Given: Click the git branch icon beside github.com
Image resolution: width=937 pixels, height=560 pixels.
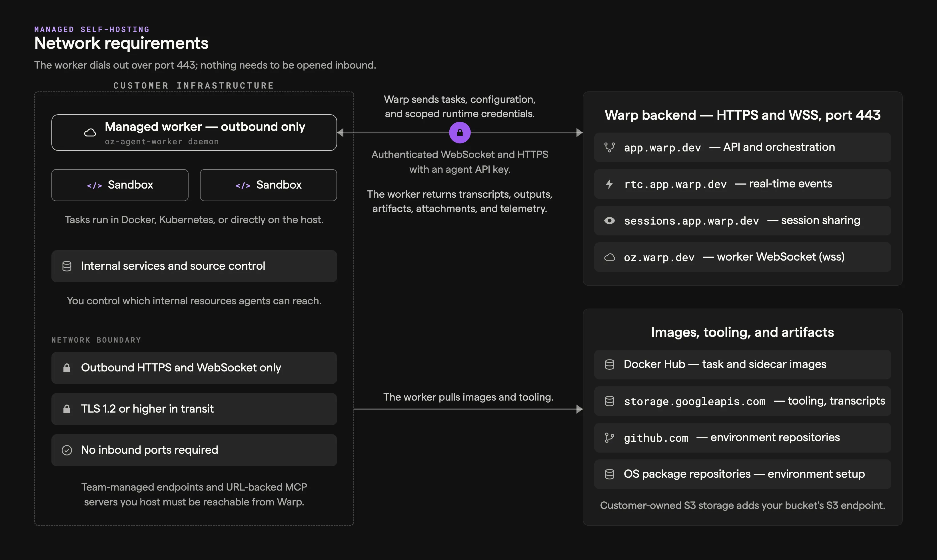Looking at the screenshot, I should point(609,437).
